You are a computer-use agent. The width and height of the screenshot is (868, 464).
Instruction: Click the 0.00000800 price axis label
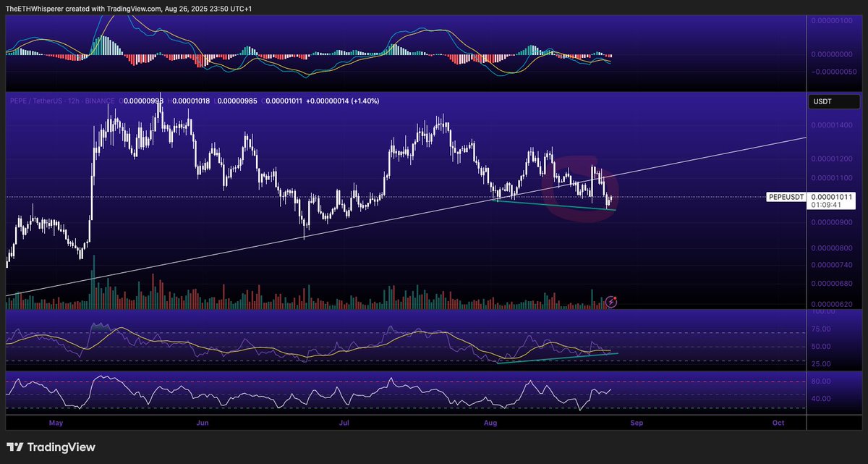[x=832, y=248]
